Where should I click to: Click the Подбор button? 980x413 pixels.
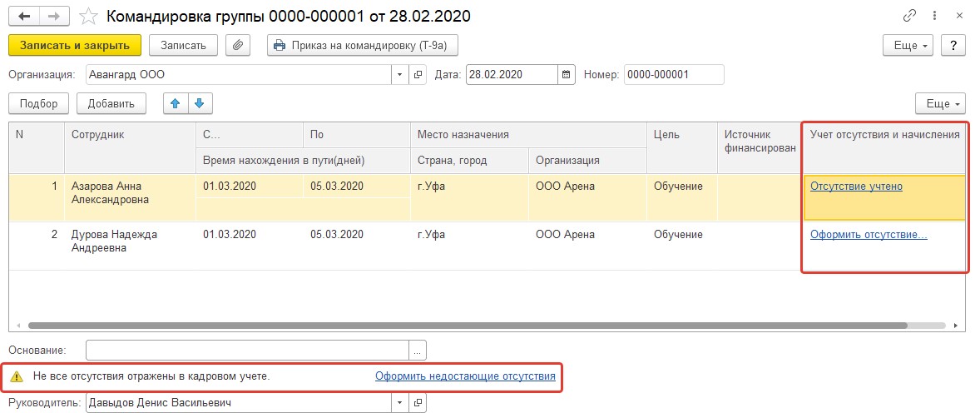(39, 104)
